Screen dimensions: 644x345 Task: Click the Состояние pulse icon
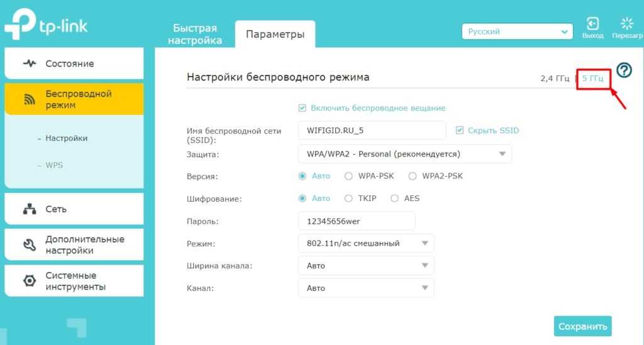coord(30,63)
